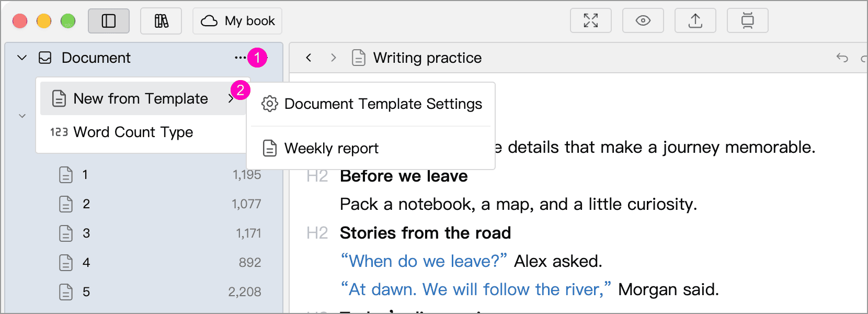The image size is (868, 314).
Task: Click the page icon of document 1
Action: (66, 175)
